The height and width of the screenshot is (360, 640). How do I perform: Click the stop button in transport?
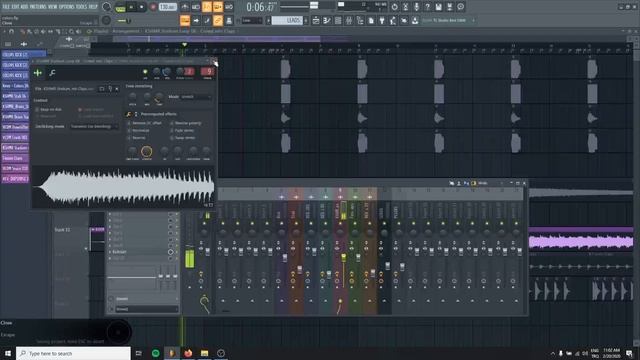point(142,7)
